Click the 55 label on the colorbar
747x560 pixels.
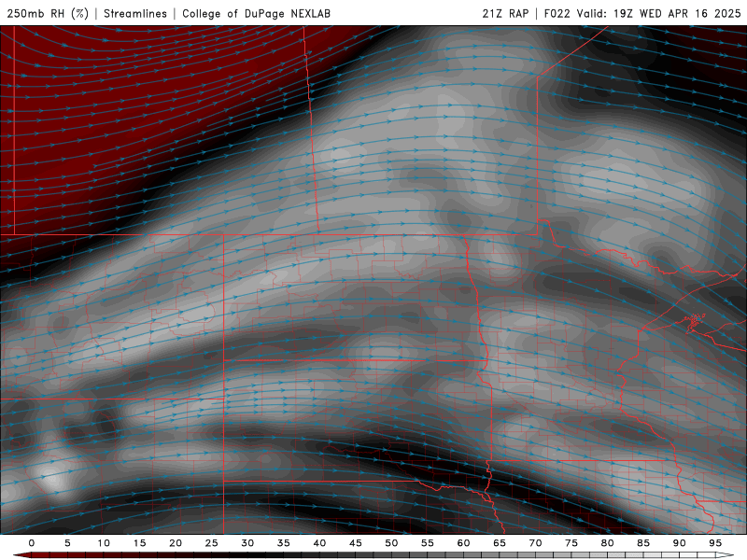pyautogui.click(x=428, y=543)
